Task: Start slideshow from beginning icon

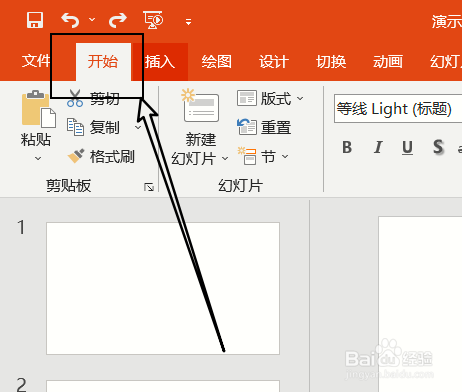Action: tap(153, 20)
